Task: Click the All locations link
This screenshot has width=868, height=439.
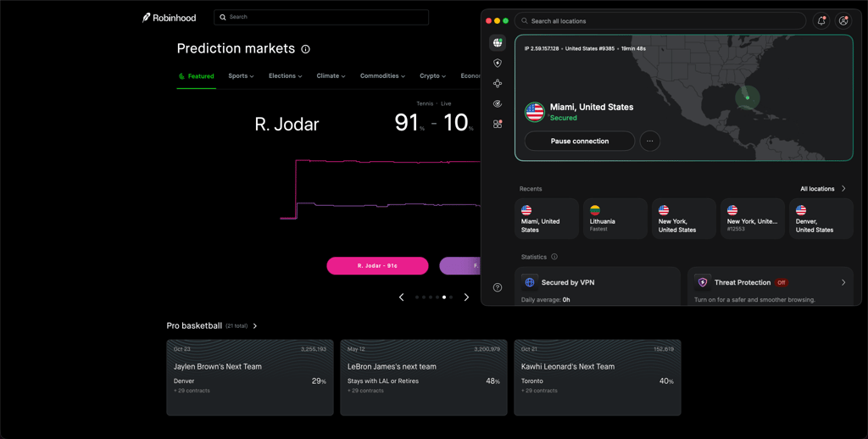Action: click(817, 189)
